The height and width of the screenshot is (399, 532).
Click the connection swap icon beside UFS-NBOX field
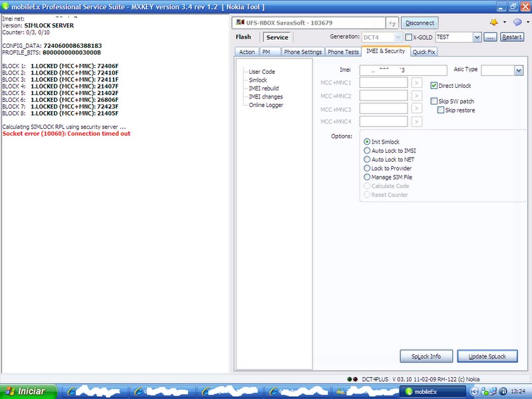point(392,23)
